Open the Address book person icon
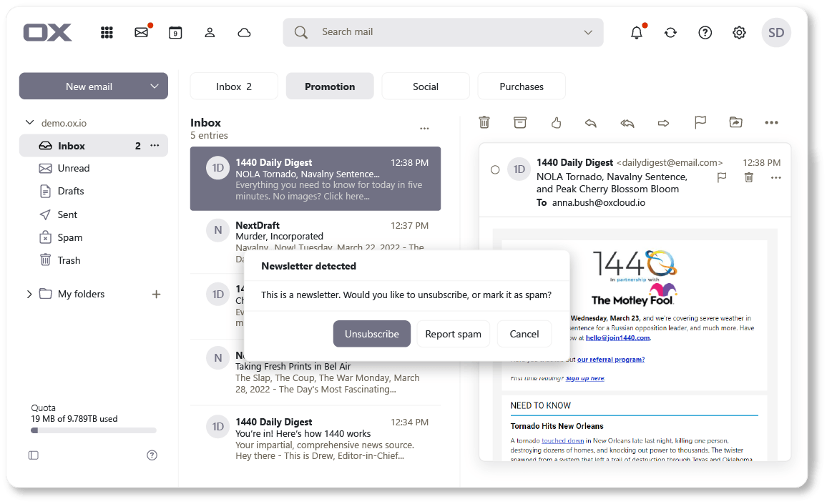This screenshot has height=504, width=827. coord(210,33)
